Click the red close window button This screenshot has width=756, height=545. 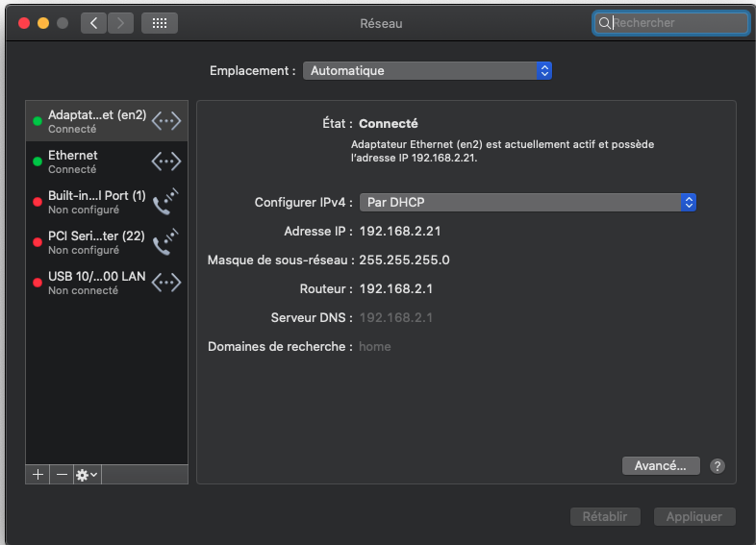[24, 23]
